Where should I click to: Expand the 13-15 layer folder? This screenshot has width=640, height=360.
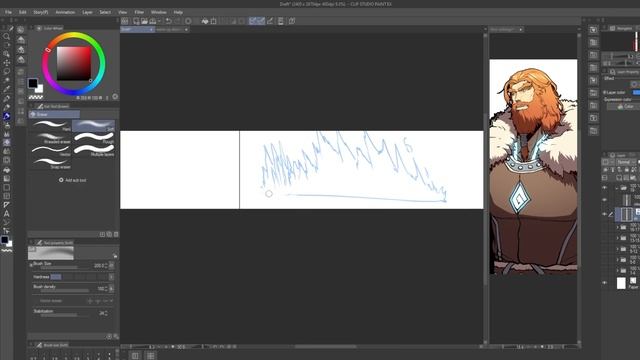click(x=618, y=238)
